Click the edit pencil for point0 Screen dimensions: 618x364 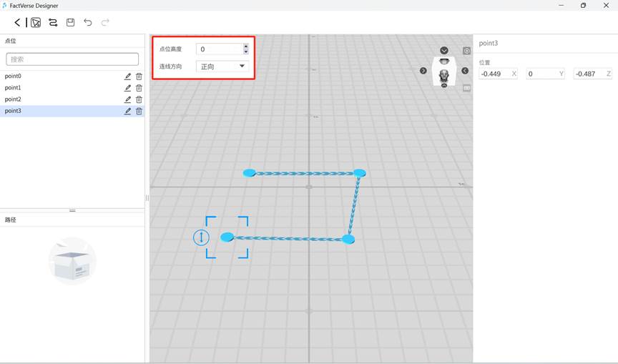[x=128, y=77]
